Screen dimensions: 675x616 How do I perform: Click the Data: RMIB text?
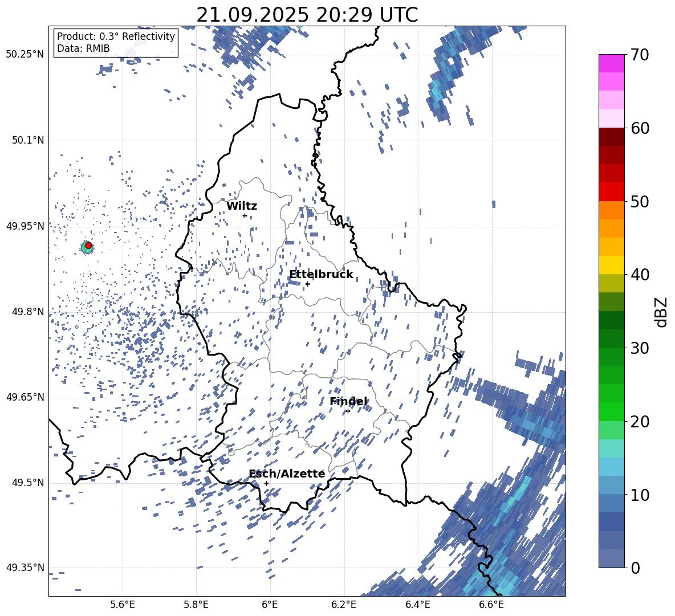[83, 48]
